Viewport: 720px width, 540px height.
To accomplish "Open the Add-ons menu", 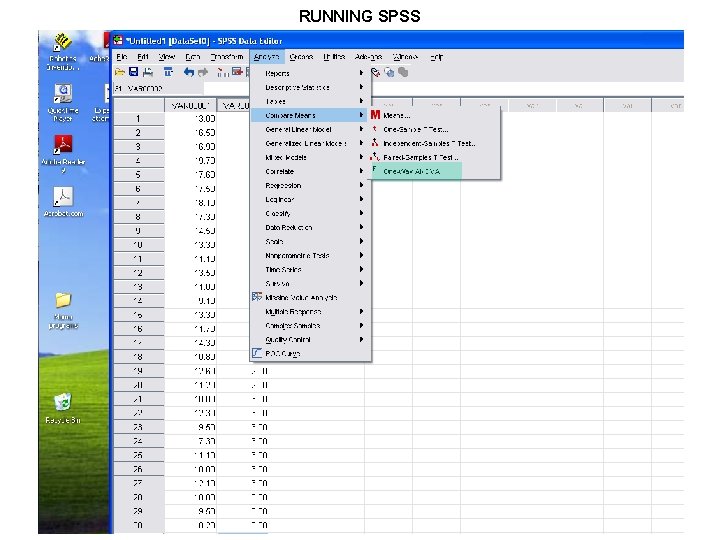I will click(x=368, y=57).
